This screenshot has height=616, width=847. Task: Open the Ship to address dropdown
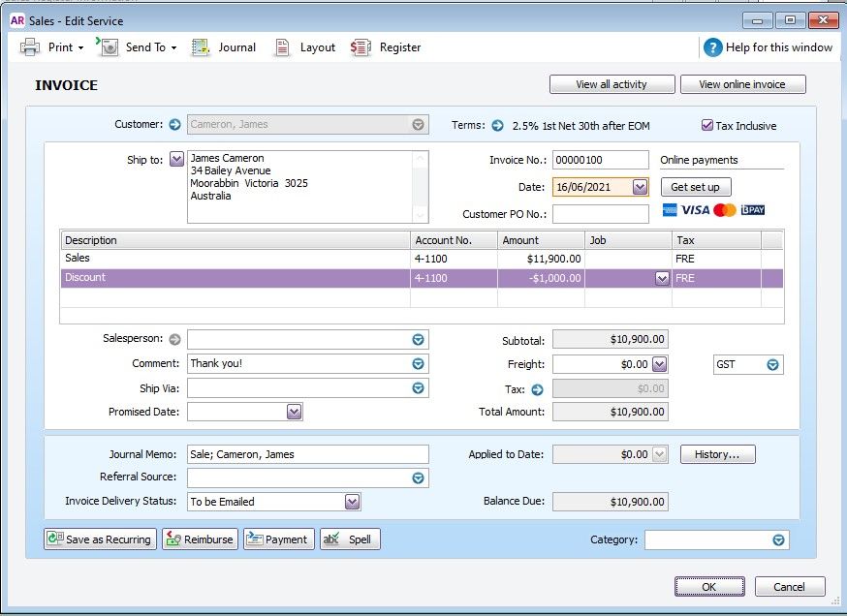click(x=176, y=159)
